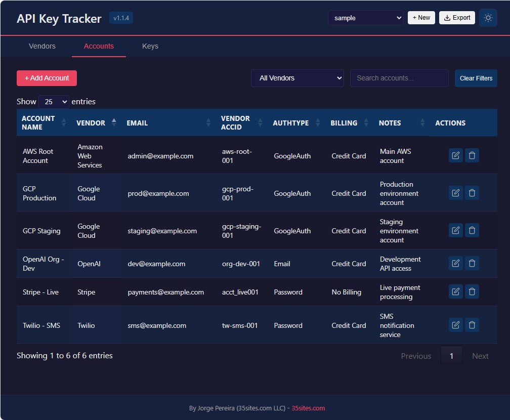This screenshot has height=420, width=510.
Task: Click the prod@example.com email cell
Action: click(x=158, y=193)
